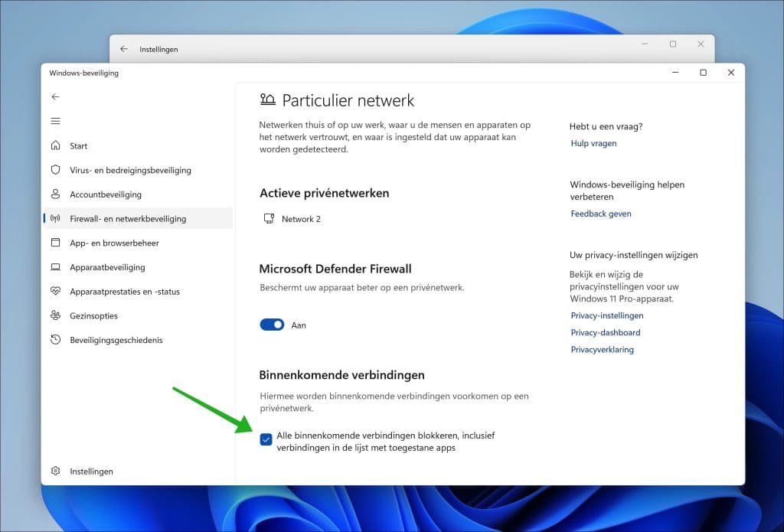The image size is (784, 532).
Task: Open App- en browserbeheer icon
Action: tap(55, 243)
